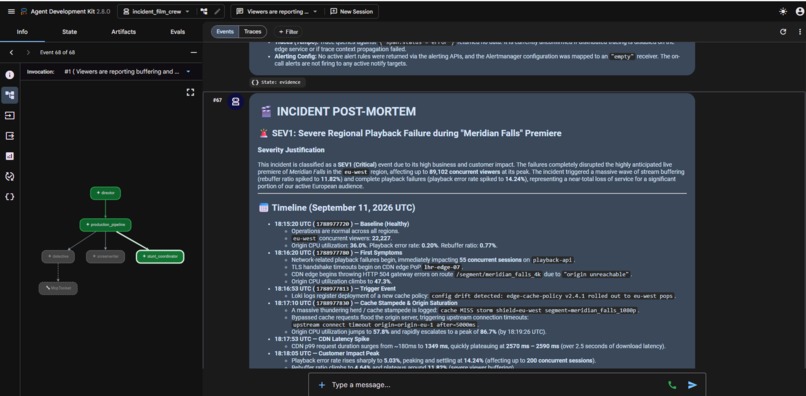Image resolution: width=806 pixels, height=396 pixels.
Task: Click the '18:16:53 UTC Trigger Event' entry
Action: pos(335,289)
